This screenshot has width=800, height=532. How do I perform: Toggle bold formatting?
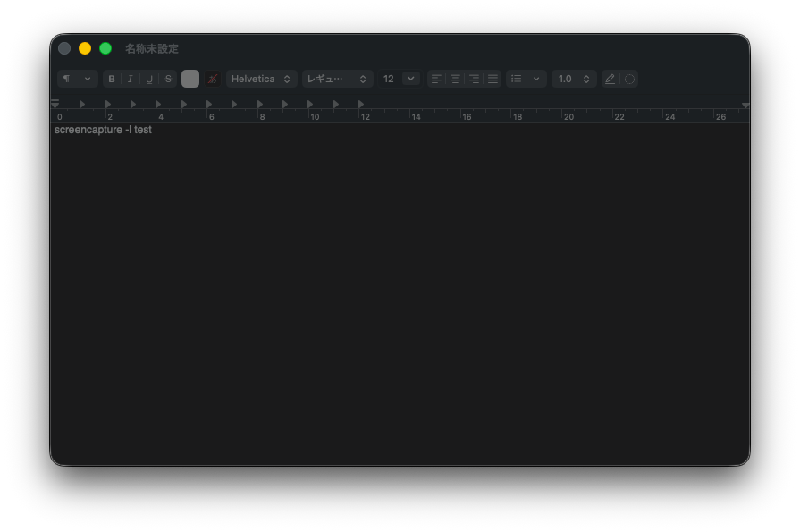112,79
